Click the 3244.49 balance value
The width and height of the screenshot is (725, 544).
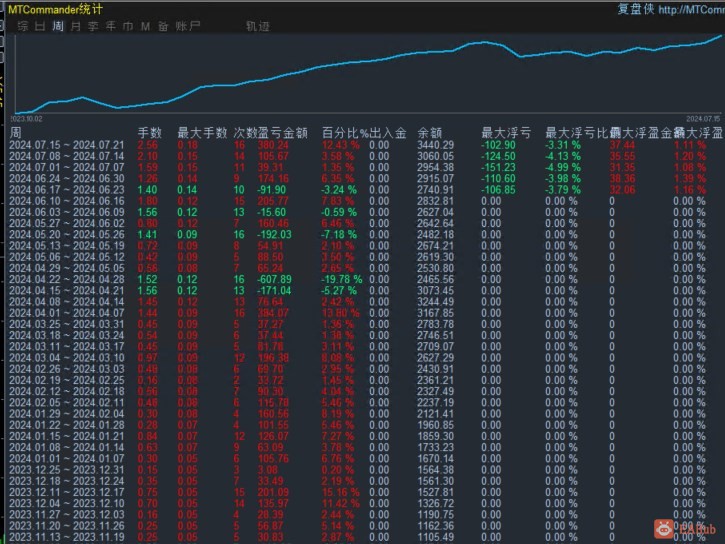pyautogui.click(x=436, y=302)
